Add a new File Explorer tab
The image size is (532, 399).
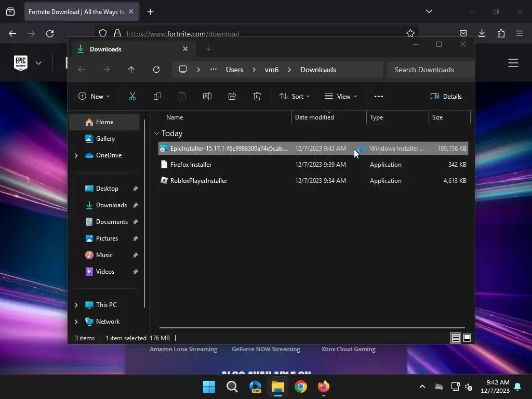pyautogui.click(x=208, y=49)
